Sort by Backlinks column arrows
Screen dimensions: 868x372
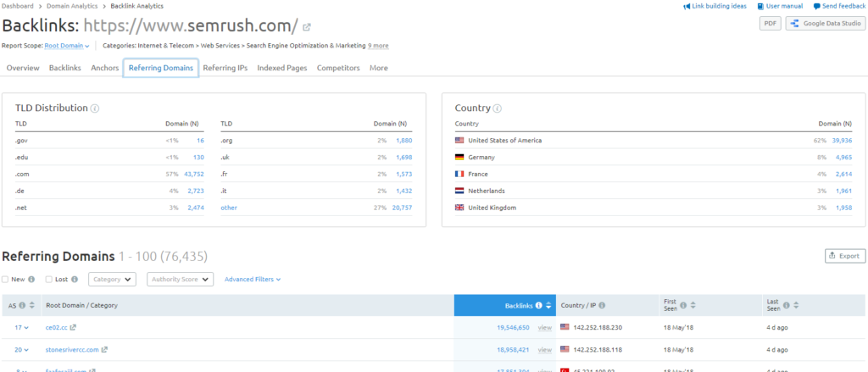[548, 306]
